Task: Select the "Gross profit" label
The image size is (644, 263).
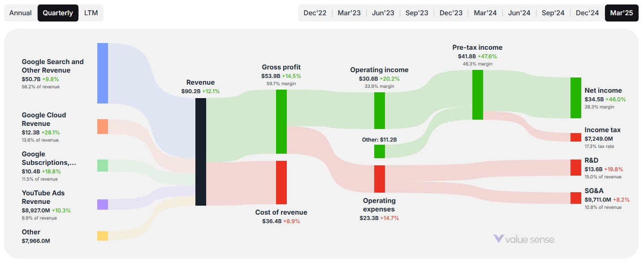Action: tap(281, 67)
